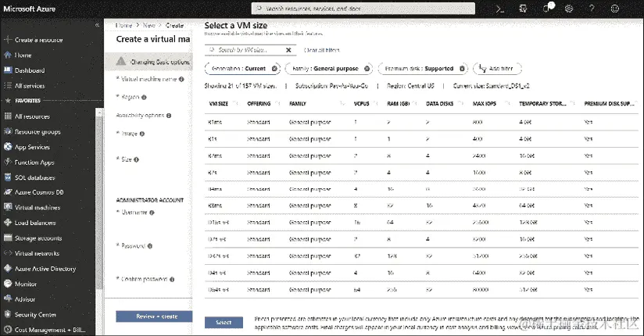Sort by the DATA DISKS column header
644x336 pixels.
(x=439, y=103)
